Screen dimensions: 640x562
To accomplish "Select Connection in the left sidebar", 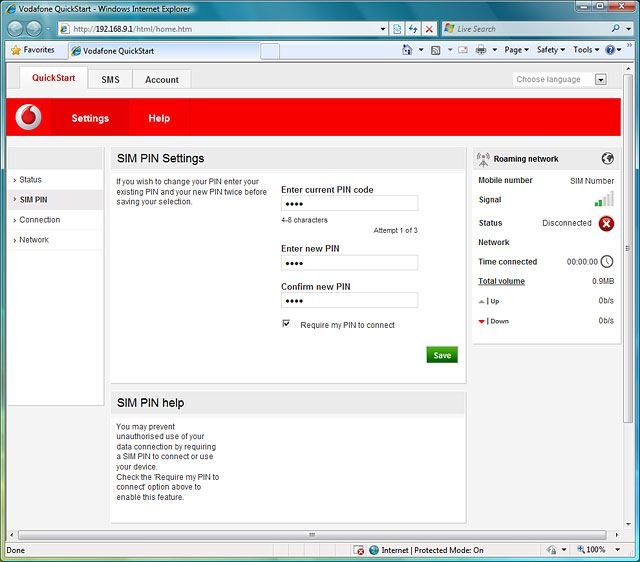I will 40,220.
